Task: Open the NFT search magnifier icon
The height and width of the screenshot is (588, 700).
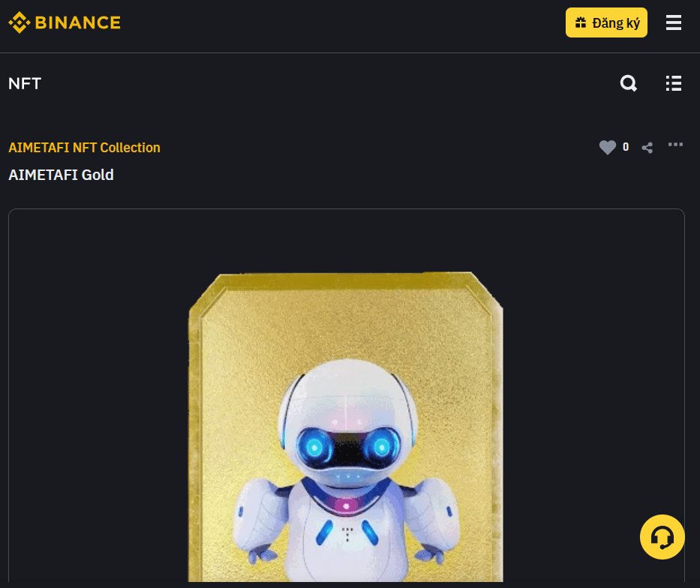Action: click(x=628, y=83)
